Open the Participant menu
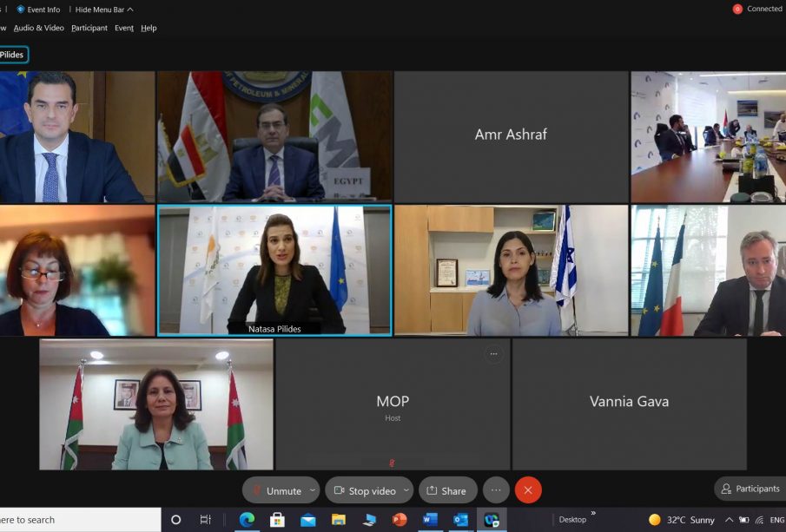This screenshot has width=786, height=532. pyautogui.click(x=89, y=28)
